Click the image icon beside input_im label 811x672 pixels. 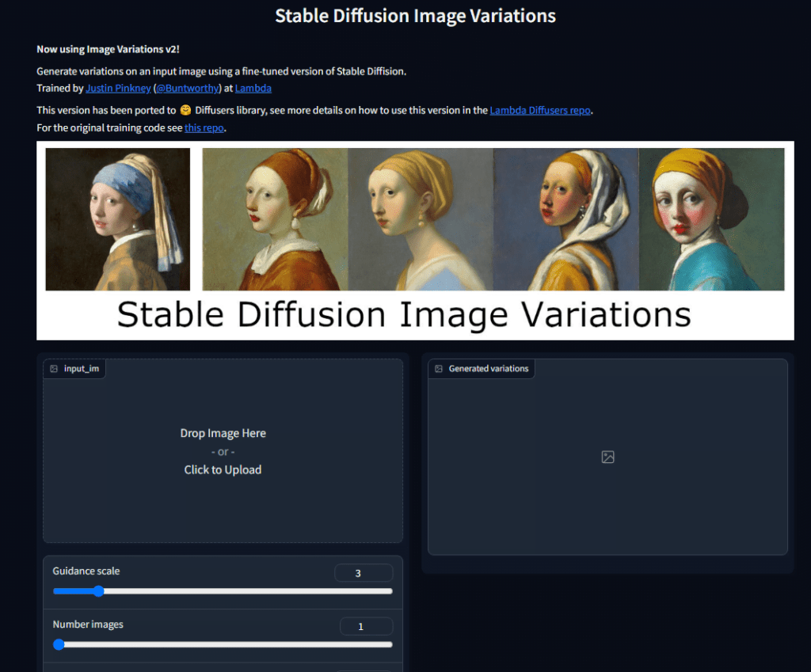pyautogui.click(x=54, y=369)
